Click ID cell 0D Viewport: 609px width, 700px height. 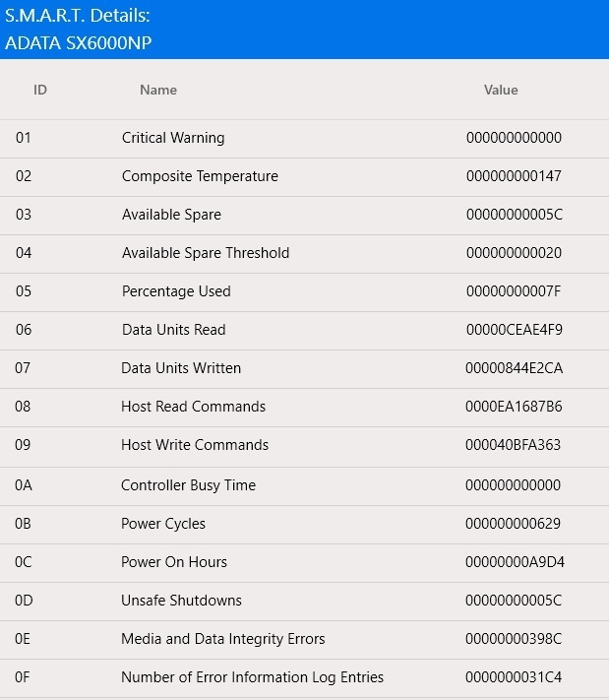tap(24, 600)
